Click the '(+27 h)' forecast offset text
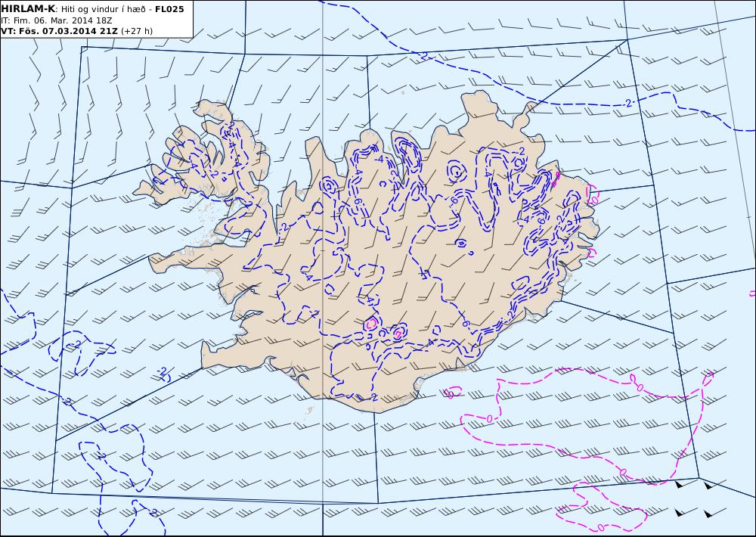This screenshot has height=537, width=756. (136, 31)
